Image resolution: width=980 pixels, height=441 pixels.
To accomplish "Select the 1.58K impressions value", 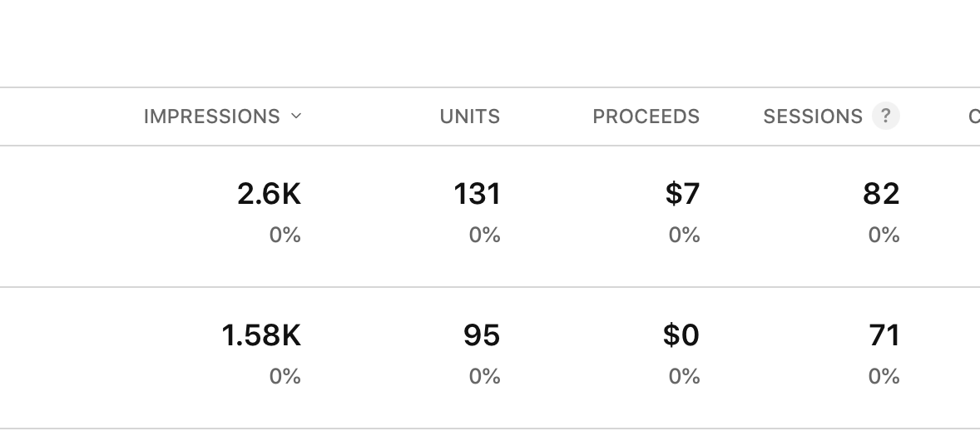I will pos(261,335).
